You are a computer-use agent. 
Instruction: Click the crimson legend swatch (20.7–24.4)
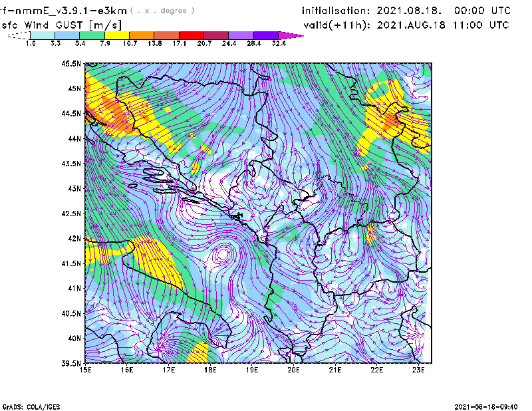(x=217, y=35)
